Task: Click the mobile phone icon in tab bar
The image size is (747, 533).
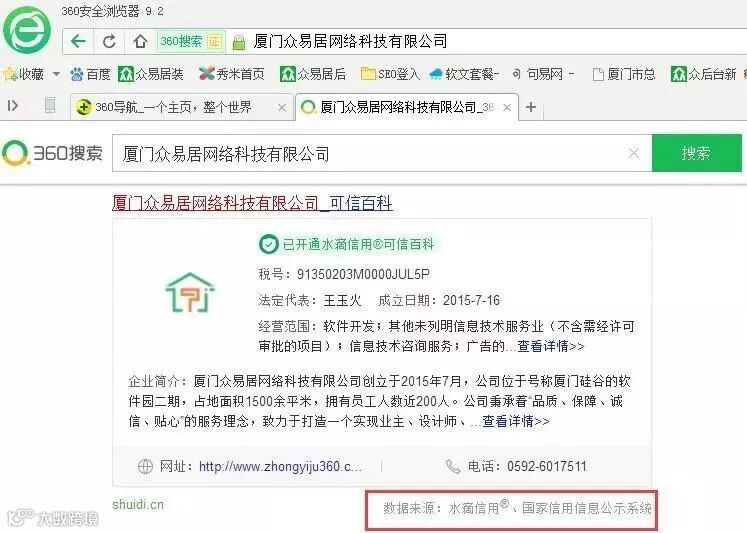Action: coord(50,105)
